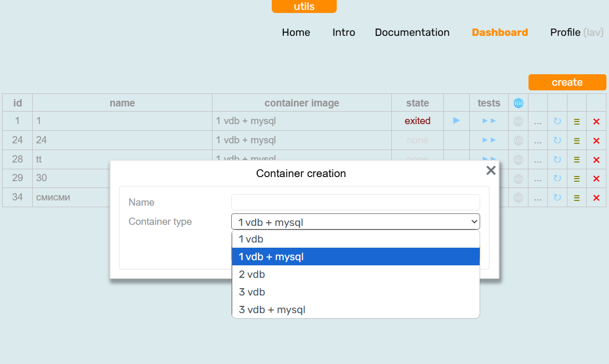Click the ellipsis icon for container 24
Viewport: 609px width, 364px height.
tap(537, 140)
